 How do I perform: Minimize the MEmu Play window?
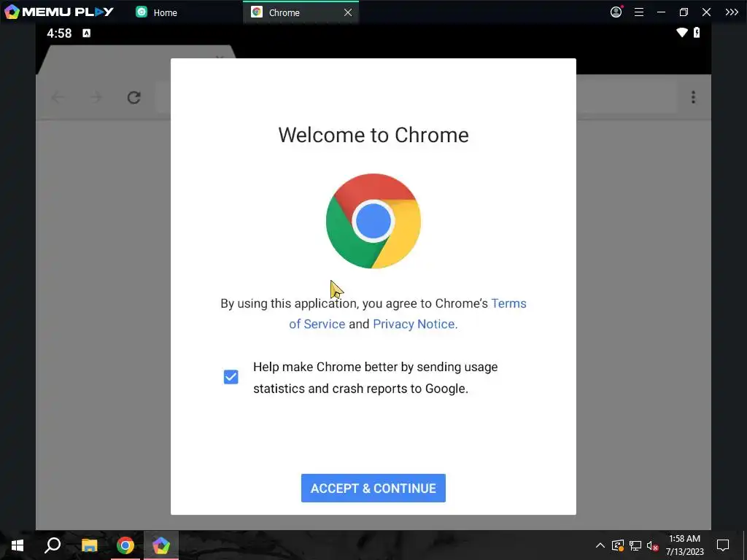[x=661, y=12]
